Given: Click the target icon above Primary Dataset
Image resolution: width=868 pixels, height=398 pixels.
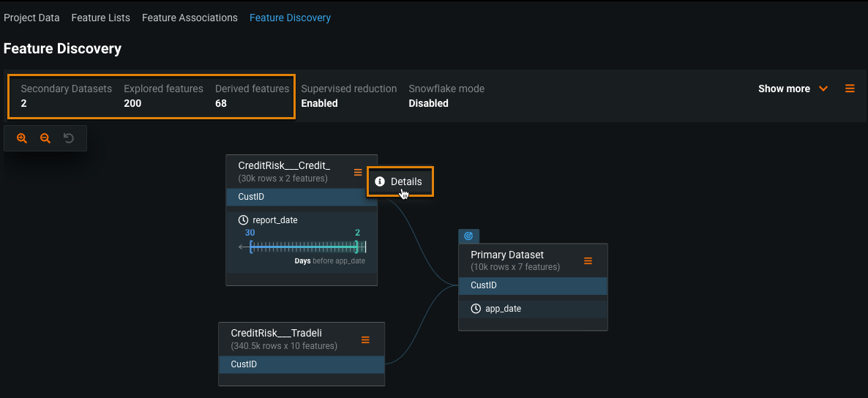Looking at the screenshot, I should [468, 236].
